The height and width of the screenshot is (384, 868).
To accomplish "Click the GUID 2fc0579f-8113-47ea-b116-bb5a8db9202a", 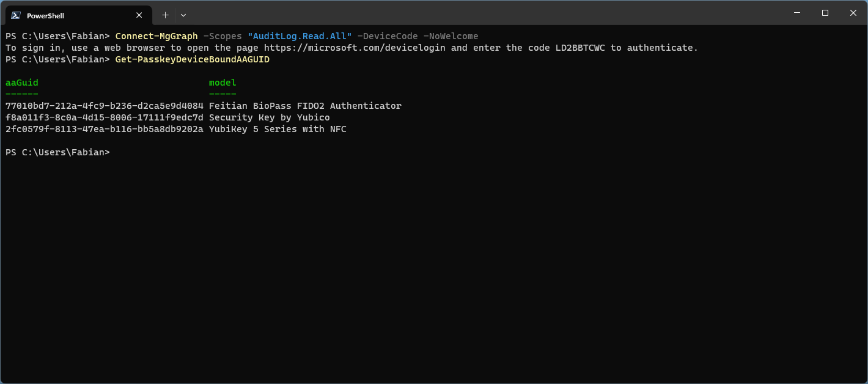I will [x=105, y=129].
